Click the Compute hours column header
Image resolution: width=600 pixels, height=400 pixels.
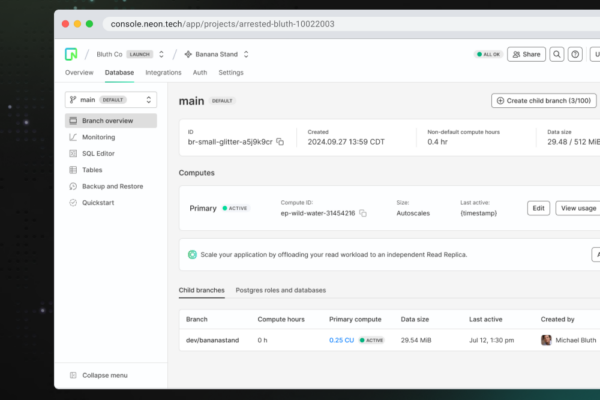click(281, 319)
